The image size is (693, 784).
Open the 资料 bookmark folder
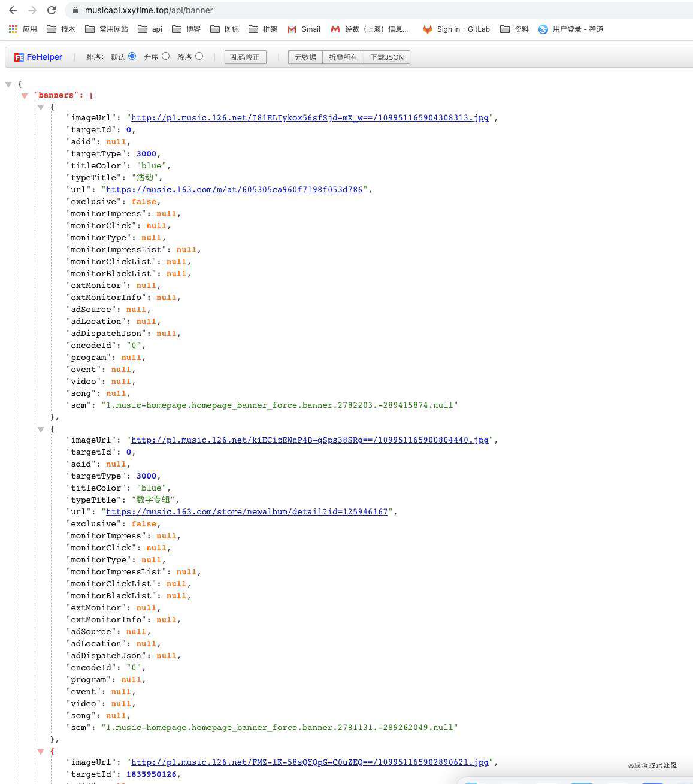pos(514,29)
